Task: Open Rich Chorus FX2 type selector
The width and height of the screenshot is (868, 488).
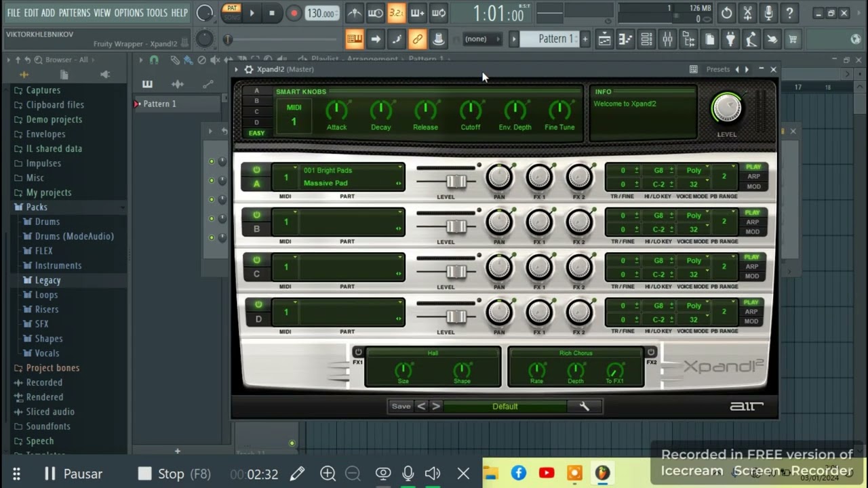Action: pyautogui.click(x=576, y=353)
